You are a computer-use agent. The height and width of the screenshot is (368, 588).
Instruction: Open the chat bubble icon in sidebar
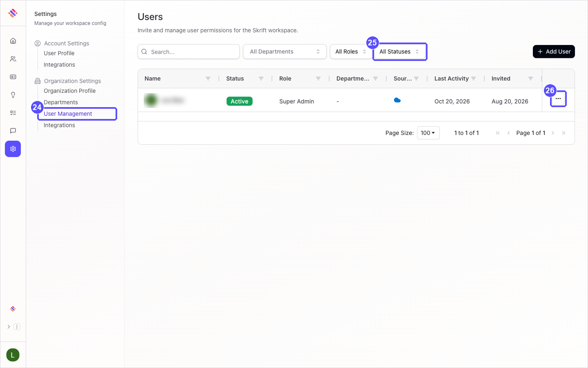[x=13, y=131]
